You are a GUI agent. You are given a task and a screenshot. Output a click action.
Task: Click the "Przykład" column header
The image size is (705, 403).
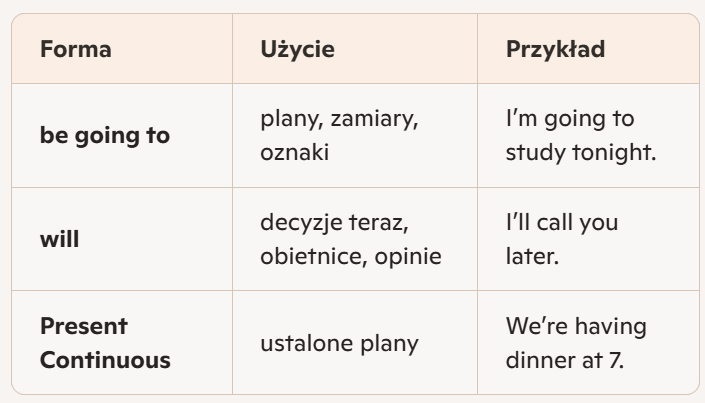pos(555,50)
